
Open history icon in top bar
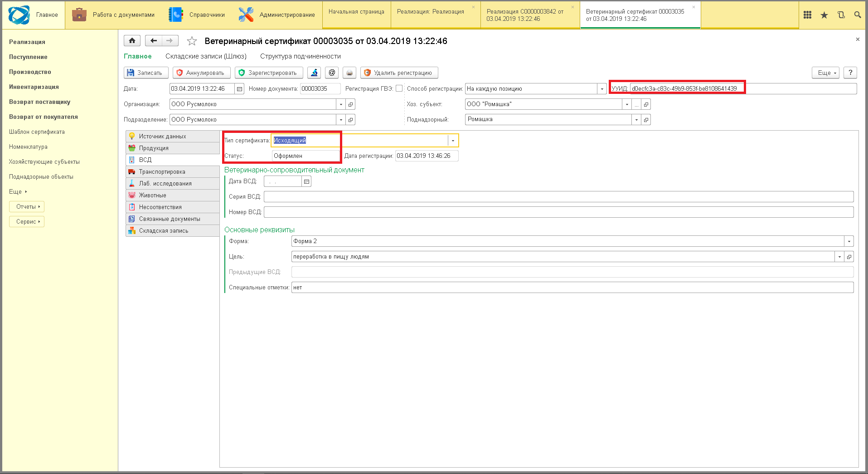click(x=841, y=15)
